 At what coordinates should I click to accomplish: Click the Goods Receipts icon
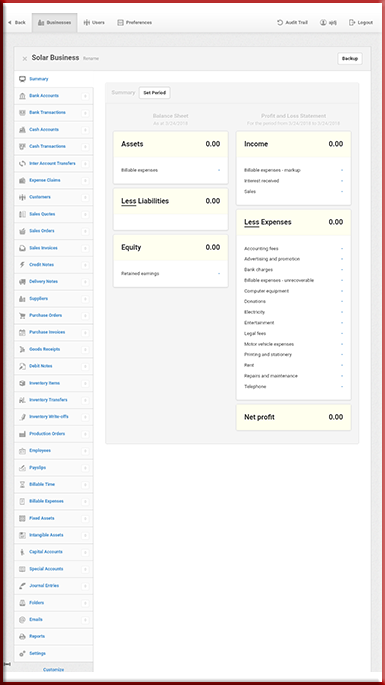22,349
